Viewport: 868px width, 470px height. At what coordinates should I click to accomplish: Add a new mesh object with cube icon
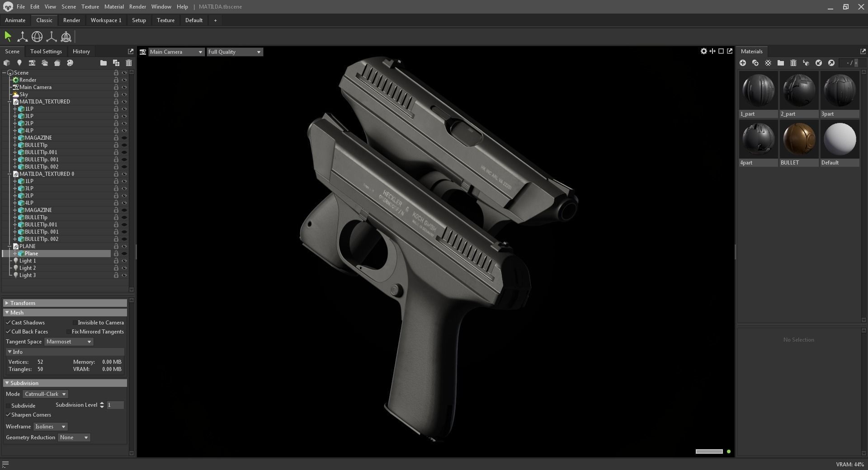pos(7,63)
